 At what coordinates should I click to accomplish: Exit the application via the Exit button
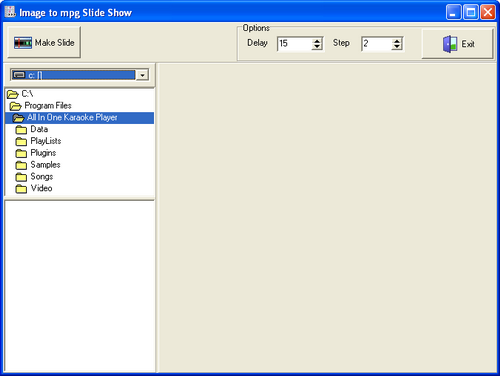pos(457,44)
